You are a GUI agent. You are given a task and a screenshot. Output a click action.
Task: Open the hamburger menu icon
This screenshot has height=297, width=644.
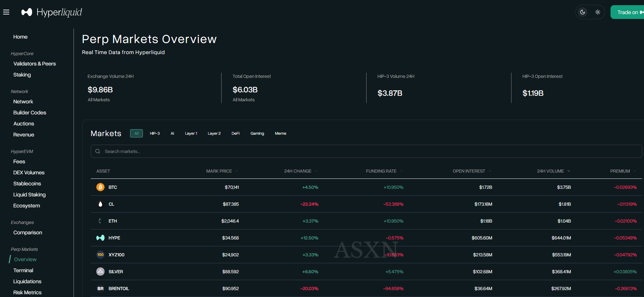coord(6,12)
